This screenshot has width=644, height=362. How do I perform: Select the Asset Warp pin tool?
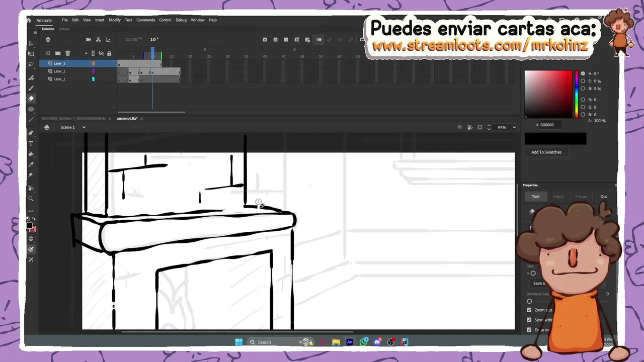click(x=31, y=175)
